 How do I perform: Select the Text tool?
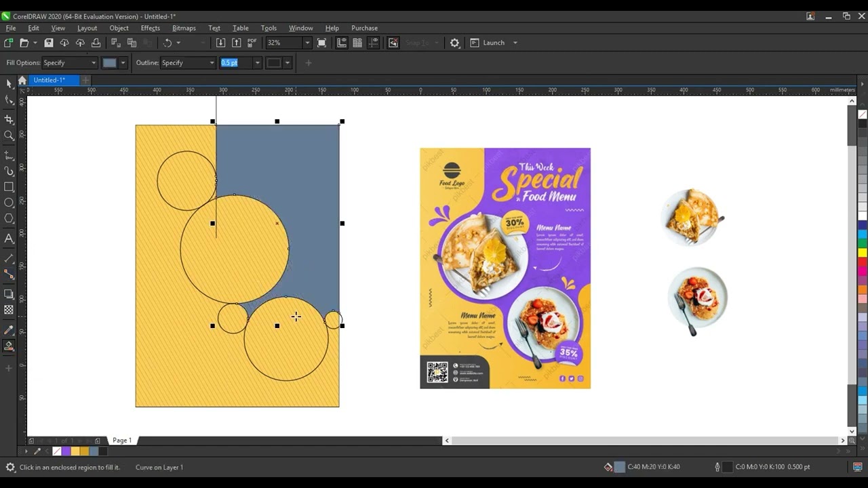(9, 239)
